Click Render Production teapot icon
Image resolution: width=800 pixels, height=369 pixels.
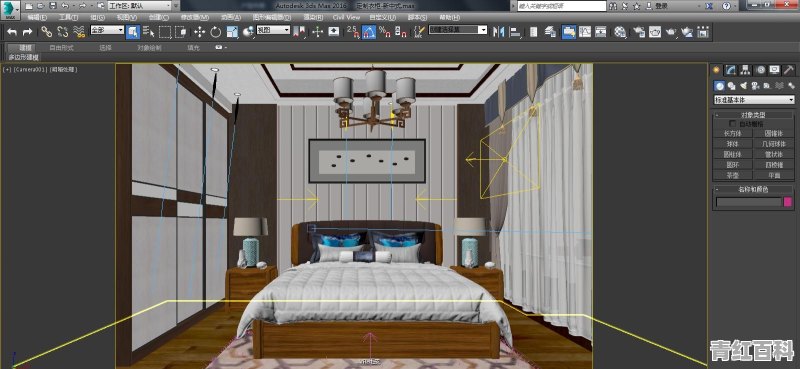coord(671,32)
